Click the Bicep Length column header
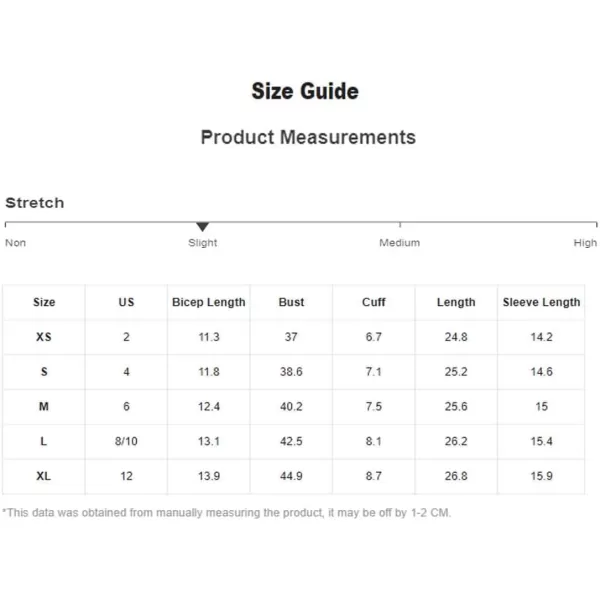Image resolution: width=600 pixels, height=600 pixels. [209, 302]
